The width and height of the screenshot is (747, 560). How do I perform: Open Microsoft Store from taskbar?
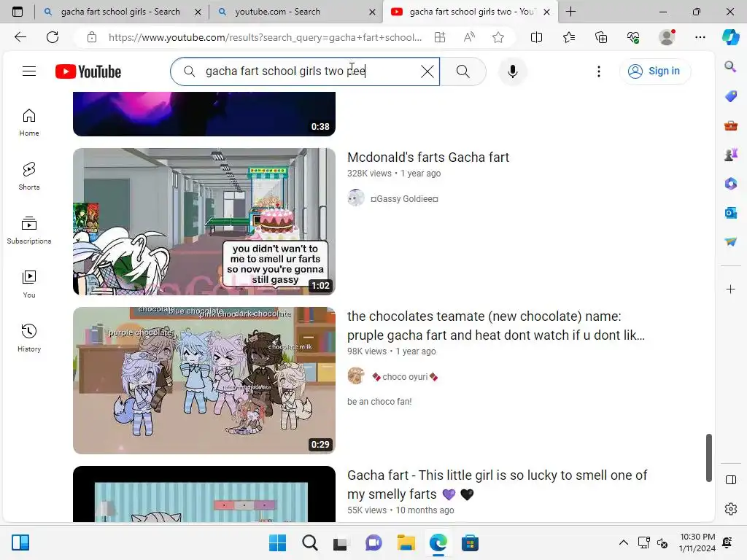(x=470, y=542)
